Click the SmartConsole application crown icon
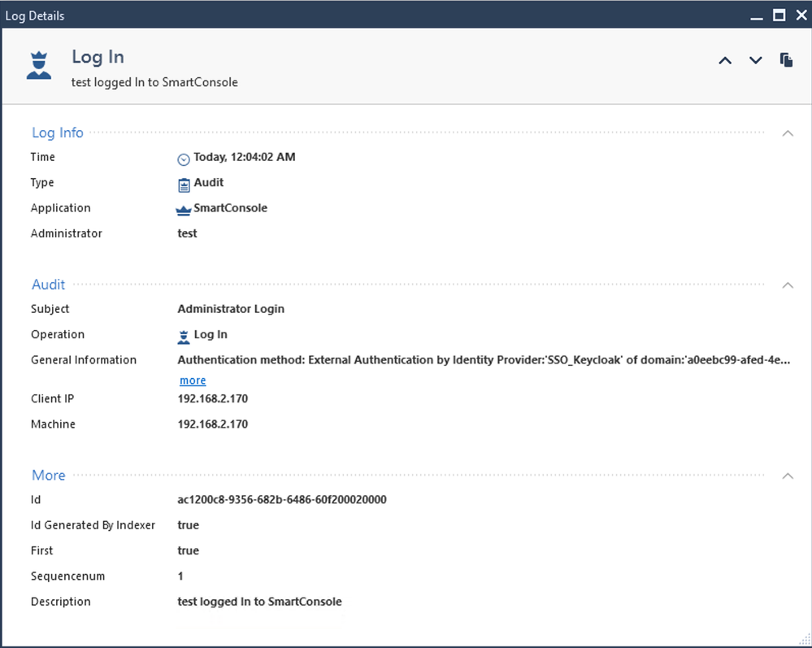The width and height of the screenshot is (812, 648). [x=184, y=209]
